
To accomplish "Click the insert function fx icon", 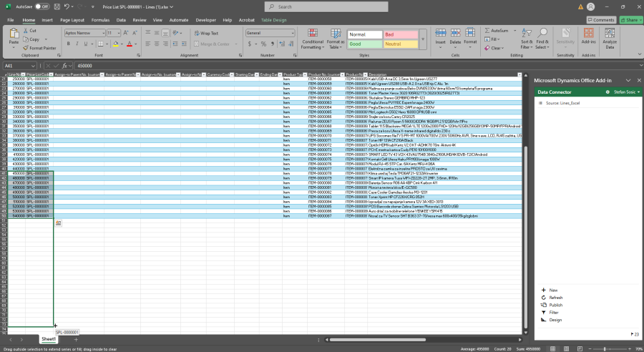I will pos(65,66).
